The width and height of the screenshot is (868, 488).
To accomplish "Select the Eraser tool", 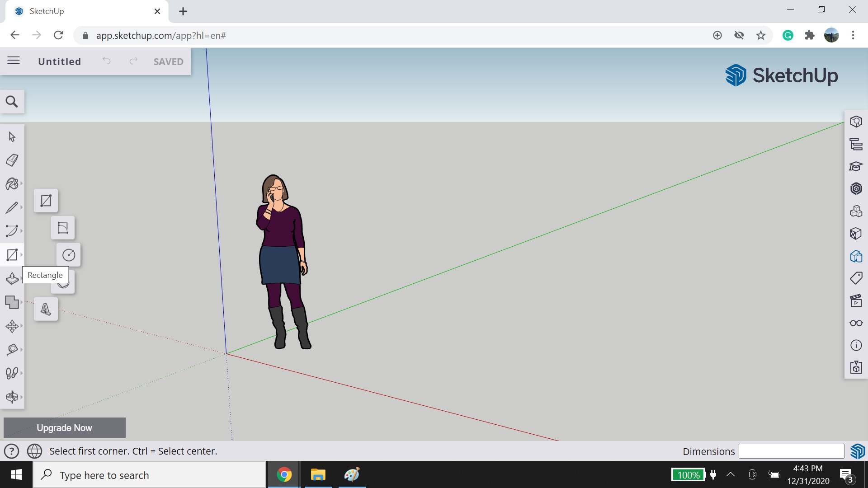I will 12,160.
